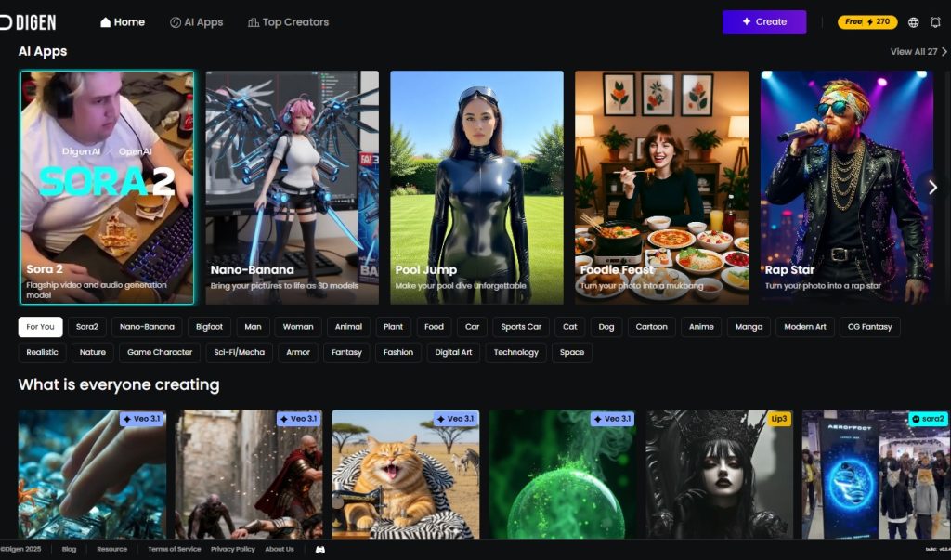Expand the View All 27 apps list
Image resolution: width=951 pixels, height=560 pixels.
(918, 52)
